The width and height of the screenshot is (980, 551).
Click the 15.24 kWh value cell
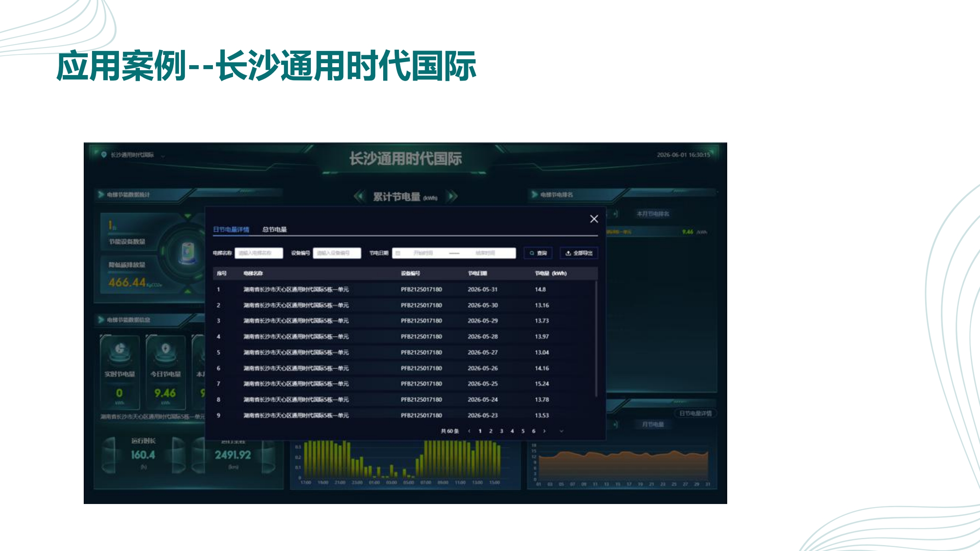pos(542,384)
